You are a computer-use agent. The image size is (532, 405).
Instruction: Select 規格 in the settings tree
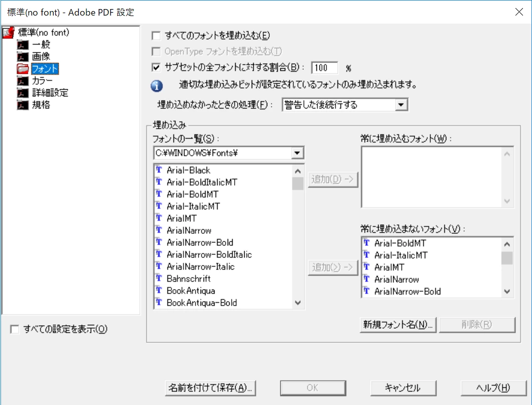click(41, 105)
